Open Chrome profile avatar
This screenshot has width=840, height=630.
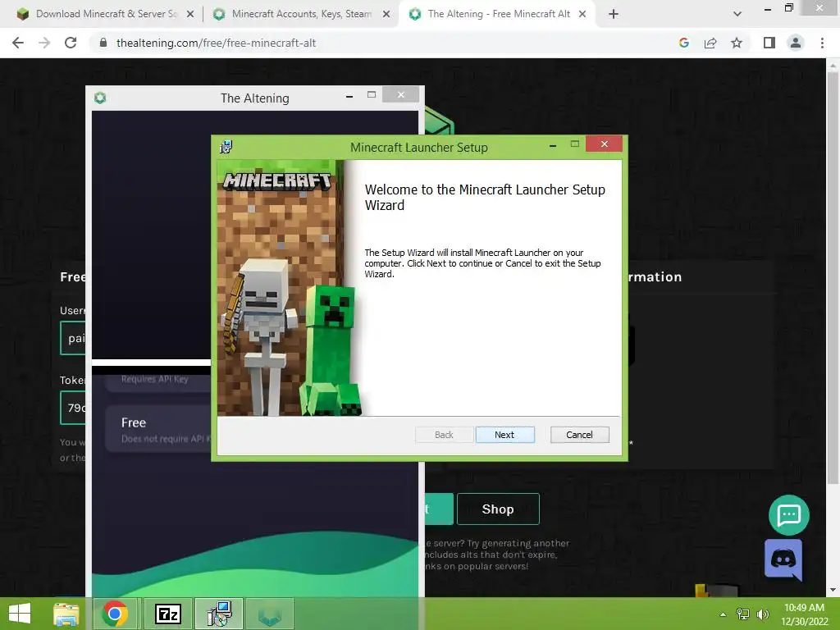(x=796, y=43)
